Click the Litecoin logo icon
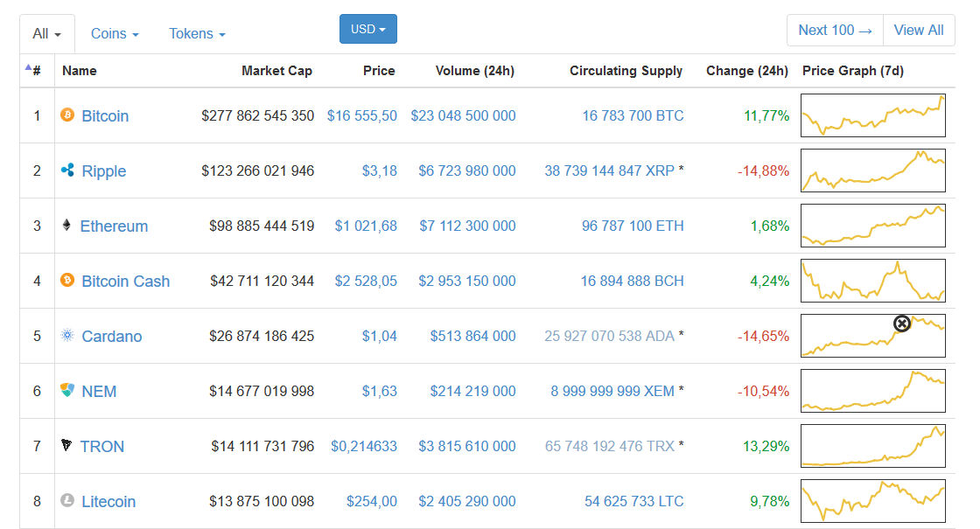This screenshot has width=980, height=529. (x=66, y=500)
